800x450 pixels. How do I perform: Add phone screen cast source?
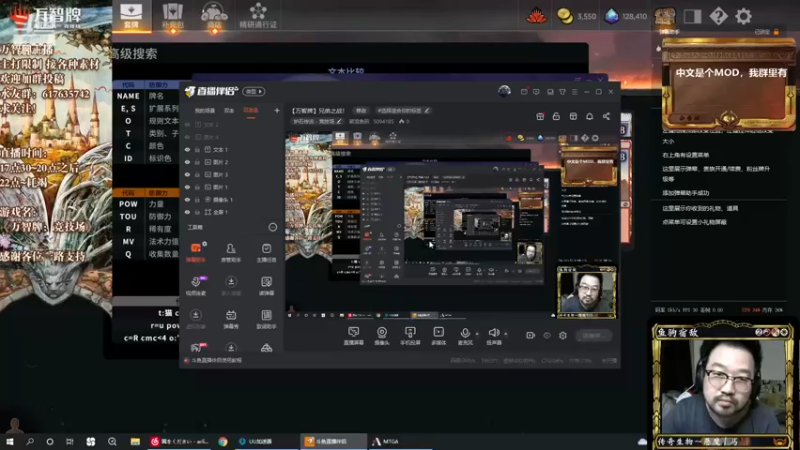click(x=410, y=336)
